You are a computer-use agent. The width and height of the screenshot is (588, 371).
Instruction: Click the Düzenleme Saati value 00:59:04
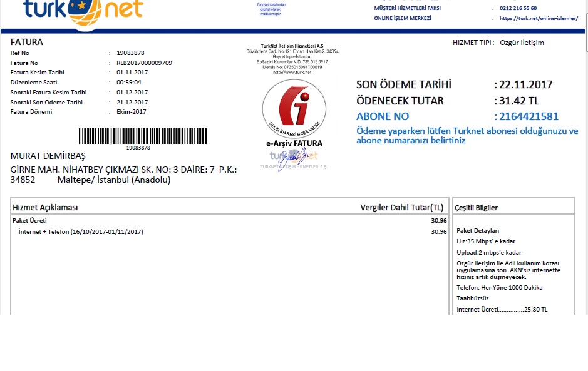pyautogui.click(x=128, y=82)
